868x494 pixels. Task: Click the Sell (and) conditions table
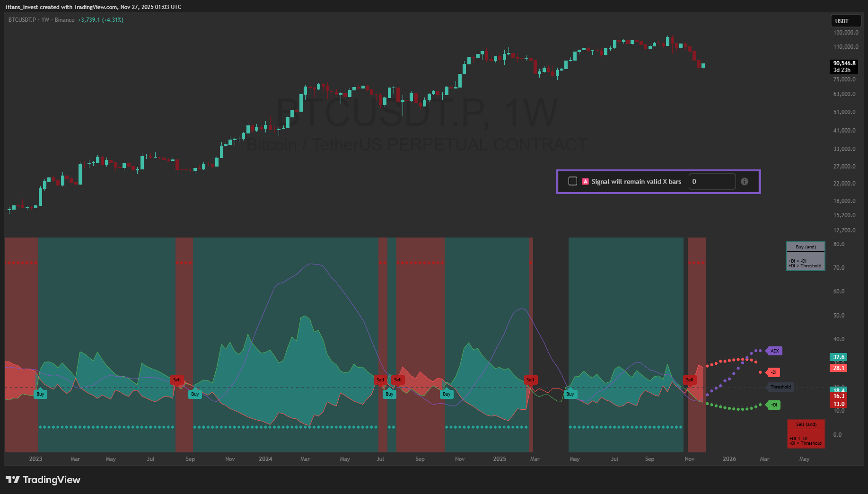click(x=806, y=433)
